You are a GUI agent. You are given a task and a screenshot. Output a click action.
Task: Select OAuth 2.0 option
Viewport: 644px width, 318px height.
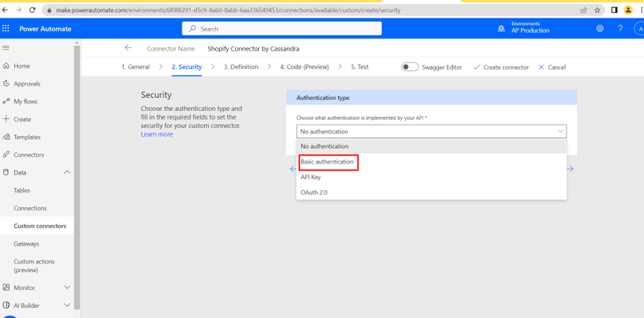point(431,193)
